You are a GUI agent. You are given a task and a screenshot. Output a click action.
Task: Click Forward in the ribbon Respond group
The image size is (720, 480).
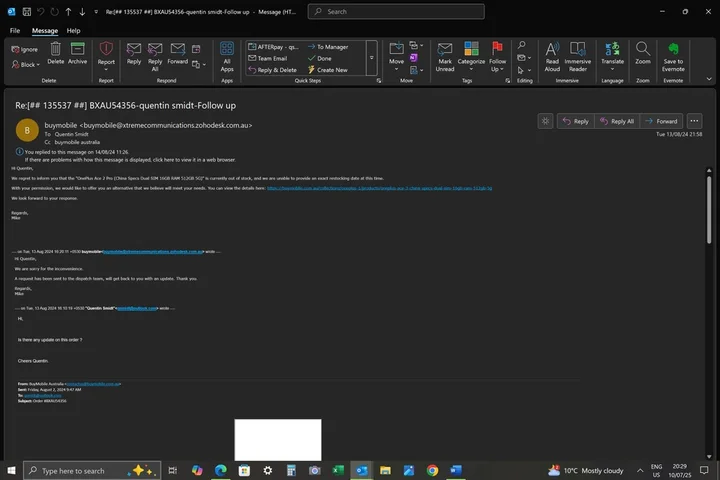click(x=177, y=53)
